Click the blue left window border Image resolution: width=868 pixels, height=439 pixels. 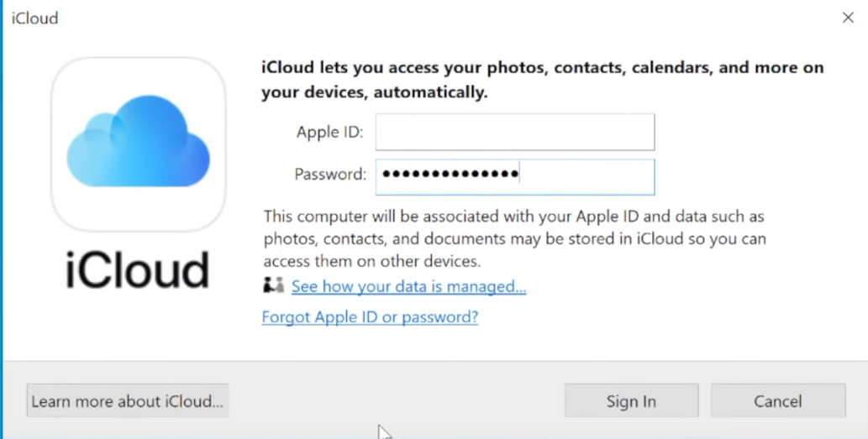[2, 218]
